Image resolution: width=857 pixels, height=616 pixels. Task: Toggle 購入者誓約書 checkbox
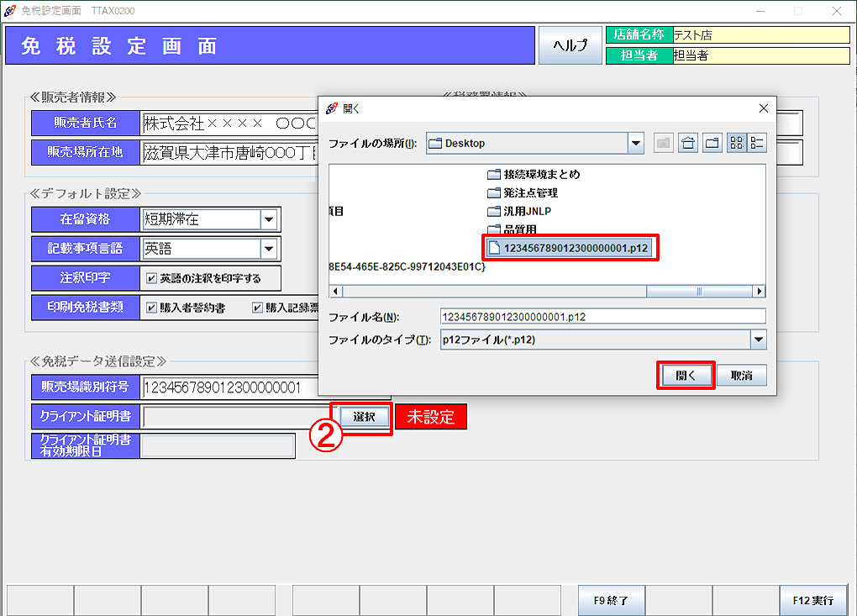point(151,308)
